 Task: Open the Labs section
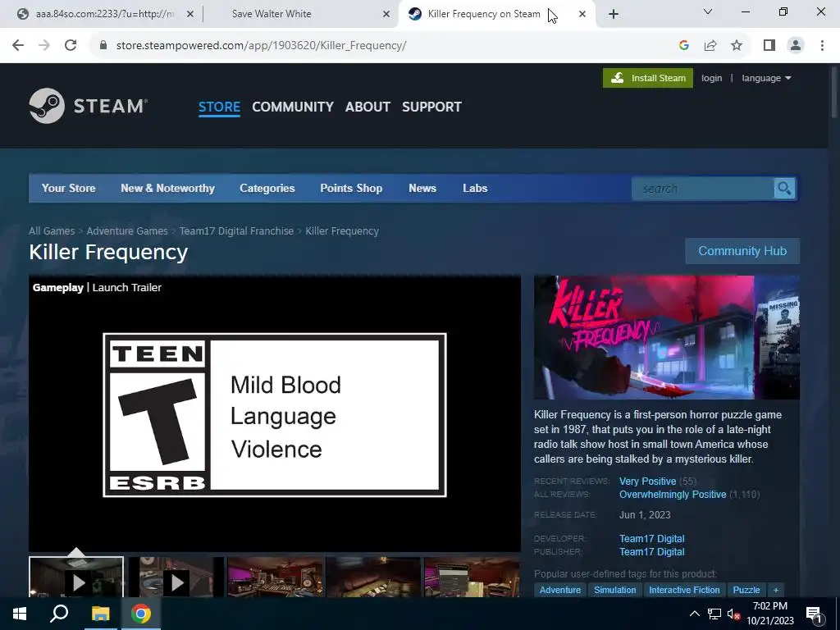(475, 188)
